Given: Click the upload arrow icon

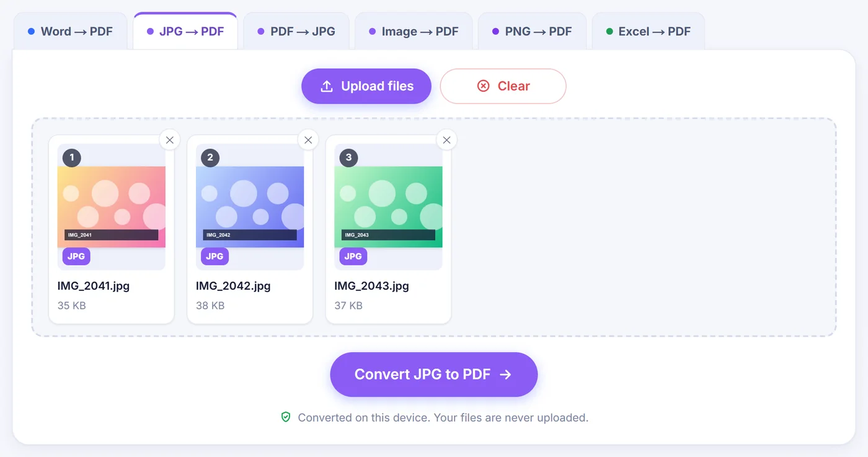Looking at the screenshot, I should point(327,87).
